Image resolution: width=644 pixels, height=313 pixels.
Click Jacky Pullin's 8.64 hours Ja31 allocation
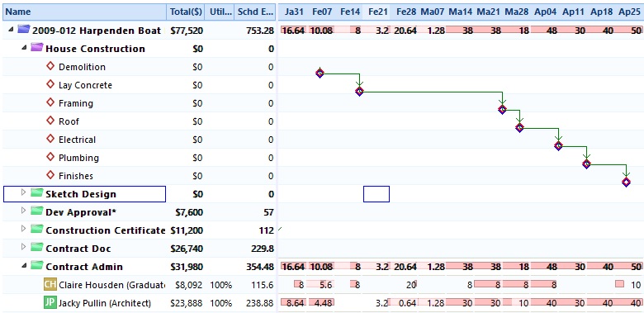[x=294, y=303]
